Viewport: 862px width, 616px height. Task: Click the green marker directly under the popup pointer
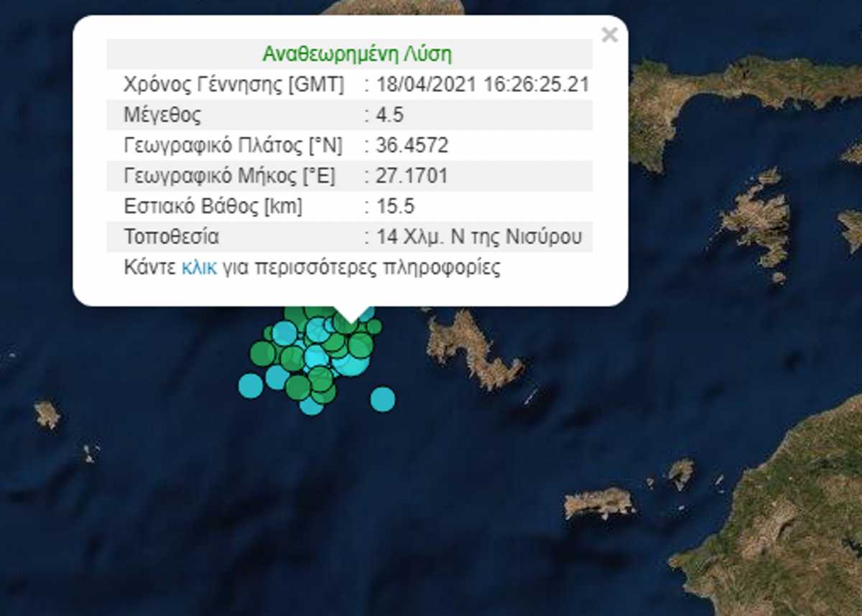(345, 325)
